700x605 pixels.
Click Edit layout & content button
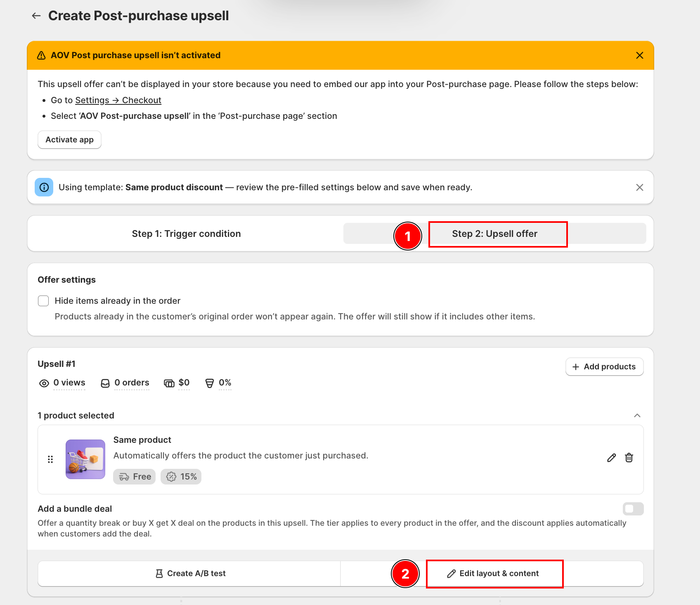point(492,573)
